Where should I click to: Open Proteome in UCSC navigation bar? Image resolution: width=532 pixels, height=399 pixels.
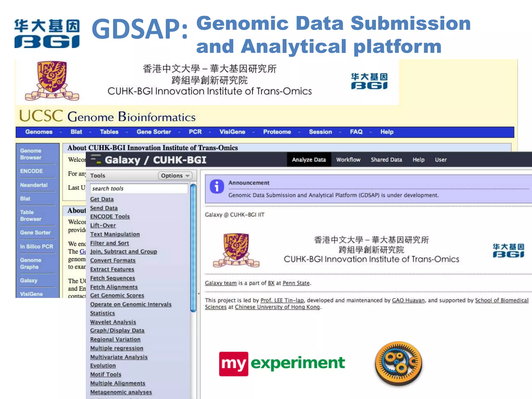coord(277,132)
